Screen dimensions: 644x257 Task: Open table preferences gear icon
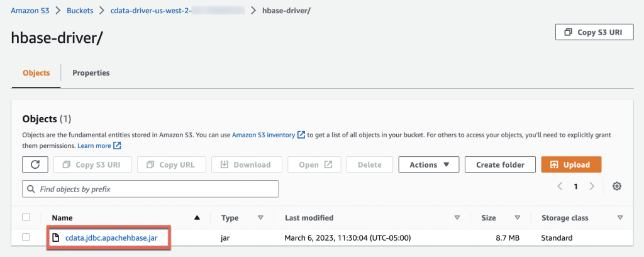point(616,186)
